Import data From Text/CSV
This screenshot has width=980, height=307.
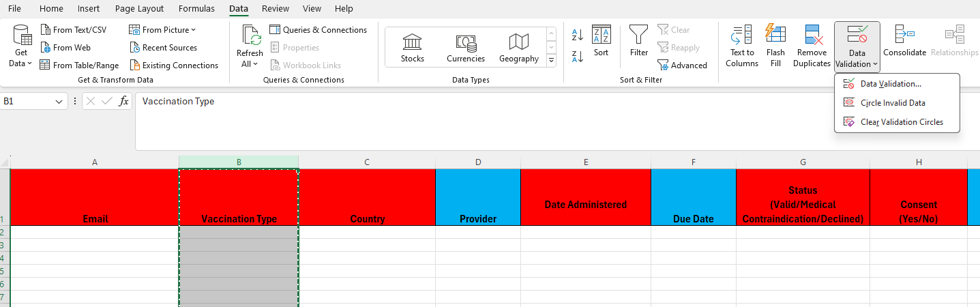[x=73, y=29]
